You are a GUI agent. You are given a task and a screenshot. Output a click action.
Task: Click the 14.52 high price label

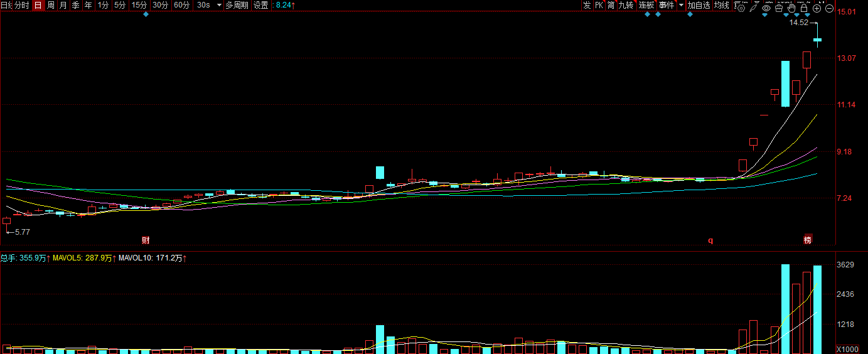coord(799,23)
